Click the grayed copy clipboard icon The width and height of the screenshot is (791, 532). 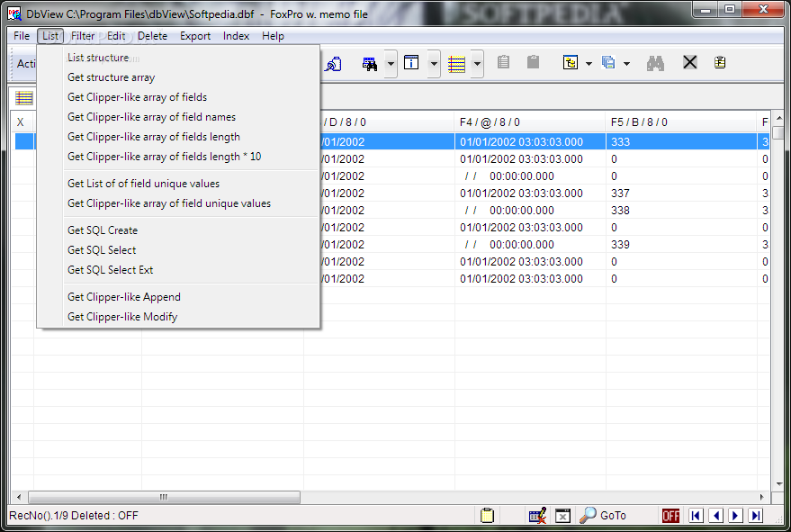pos(503,62)
